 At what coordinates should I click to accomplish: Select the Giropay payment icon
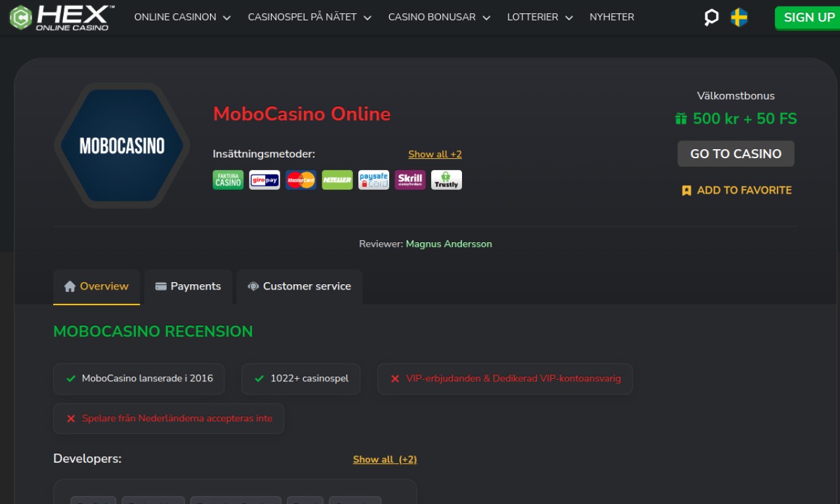264,180
